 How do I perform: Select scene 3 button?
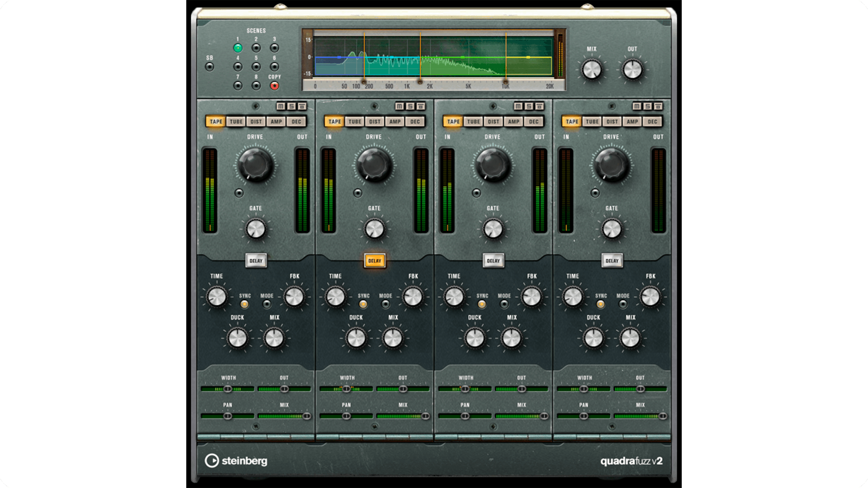[274, 48]
